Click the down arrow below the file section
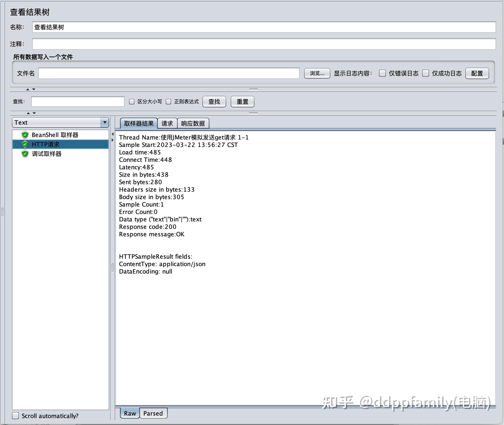Screen dimensions: 504x425 pos(34,90)
